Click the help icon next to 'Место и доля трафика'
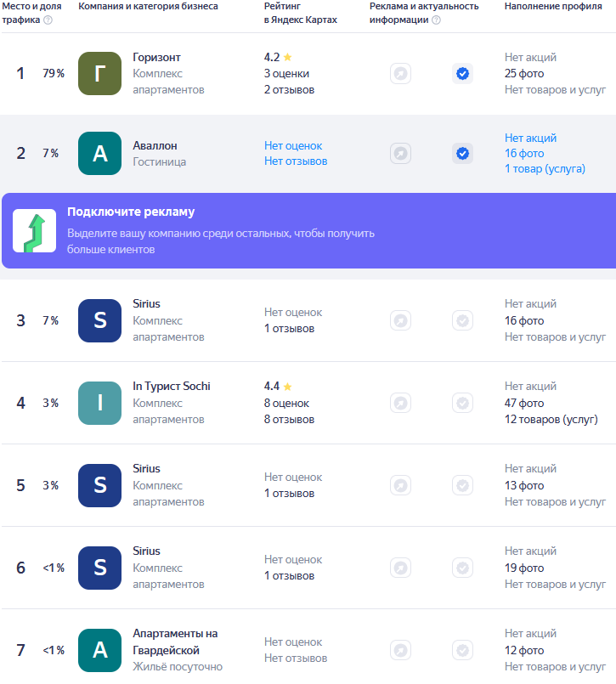 point(48,20)
